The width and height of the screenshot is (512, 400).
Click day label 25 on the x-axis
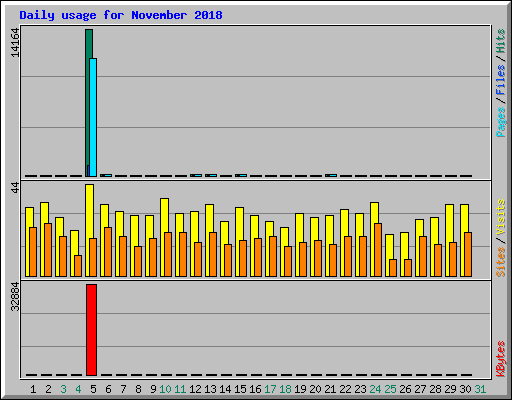point(390,389)
